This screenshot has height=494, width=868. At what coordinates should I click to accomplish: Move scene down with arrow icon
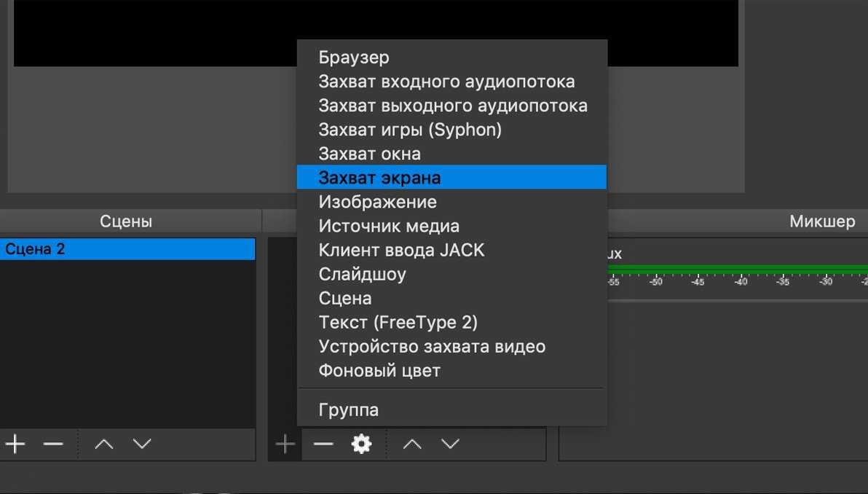point(142,444)
